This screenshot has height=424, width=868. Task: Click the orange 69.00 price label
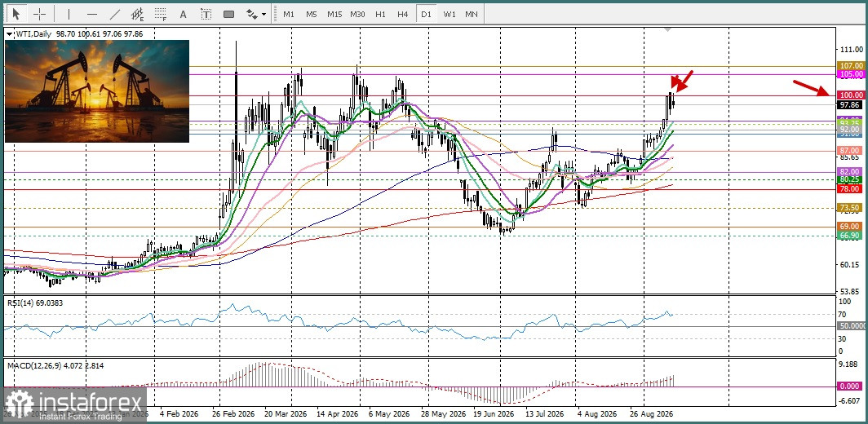pyautogui.click(x=851, y=227)
